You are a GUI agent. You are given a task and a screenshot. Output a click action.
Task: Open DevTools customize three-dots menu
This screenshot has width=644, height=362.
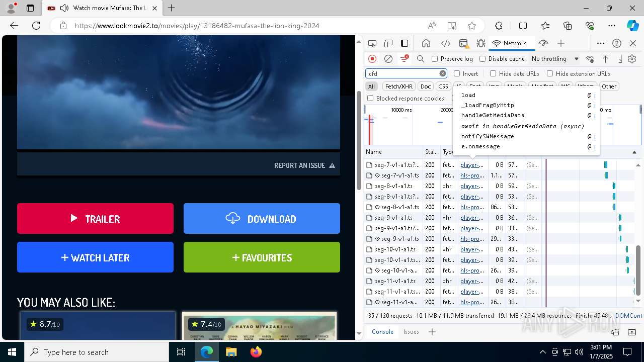[601, 43]
